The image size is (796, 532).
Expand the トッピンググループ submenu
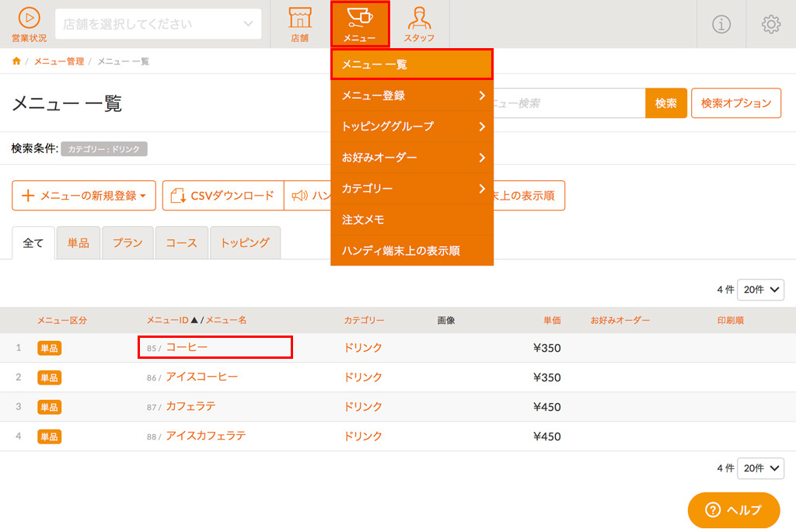click(412, 127)
